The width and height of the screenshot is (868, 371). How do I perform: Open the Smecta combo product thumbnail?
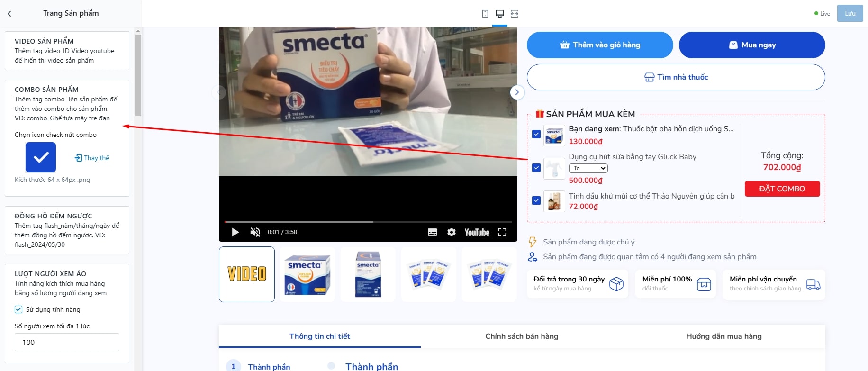[x=554, y=135]
